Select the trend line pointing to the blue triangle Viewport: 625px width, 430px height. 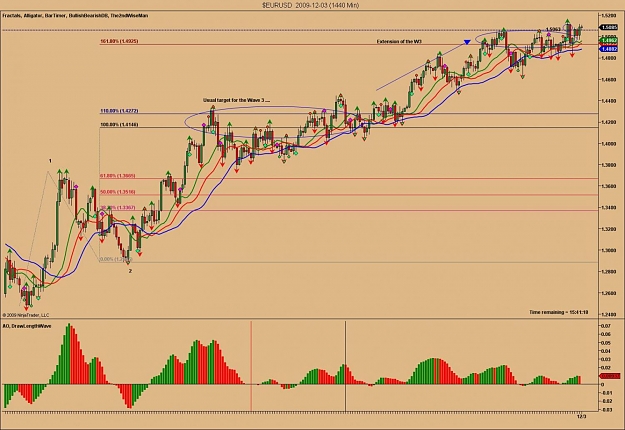420,66
